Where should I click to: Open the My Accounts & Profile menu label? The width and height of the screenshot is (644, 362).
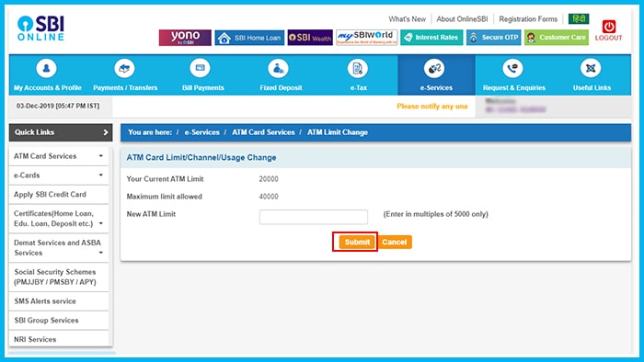point(48,87)
